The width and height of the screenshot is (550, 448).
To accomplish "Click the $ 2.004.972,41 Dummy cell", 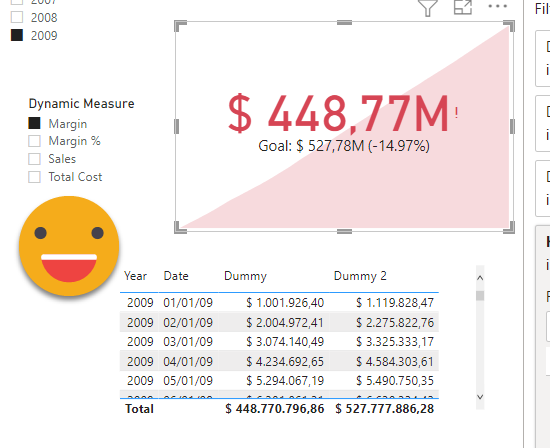I will pyautogui.click(x=285, y=322).
